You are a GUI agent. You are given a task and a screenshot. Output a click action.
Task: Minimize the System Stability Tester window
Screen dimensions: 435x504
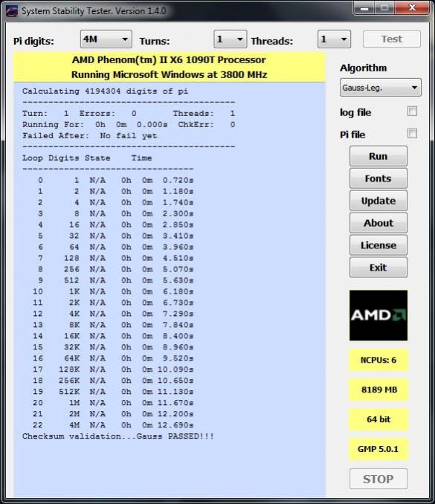click(x=364, y=7)
